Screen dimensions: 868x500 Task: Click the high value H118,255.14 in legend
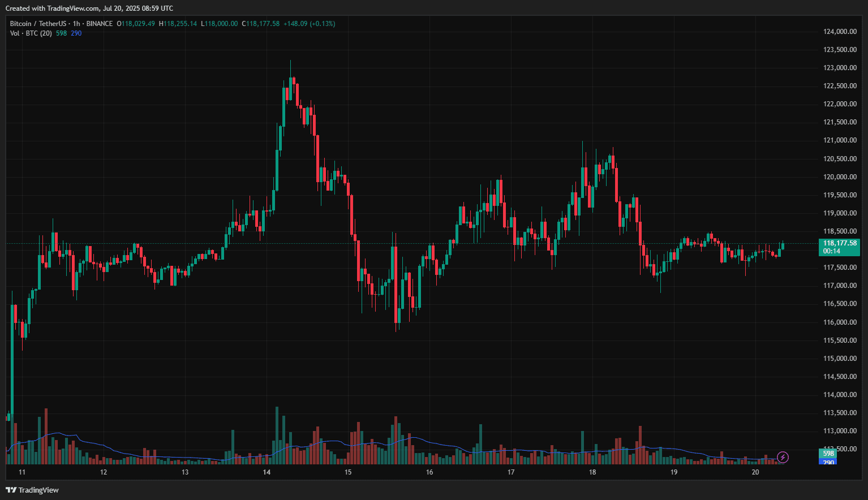point(178,24)
